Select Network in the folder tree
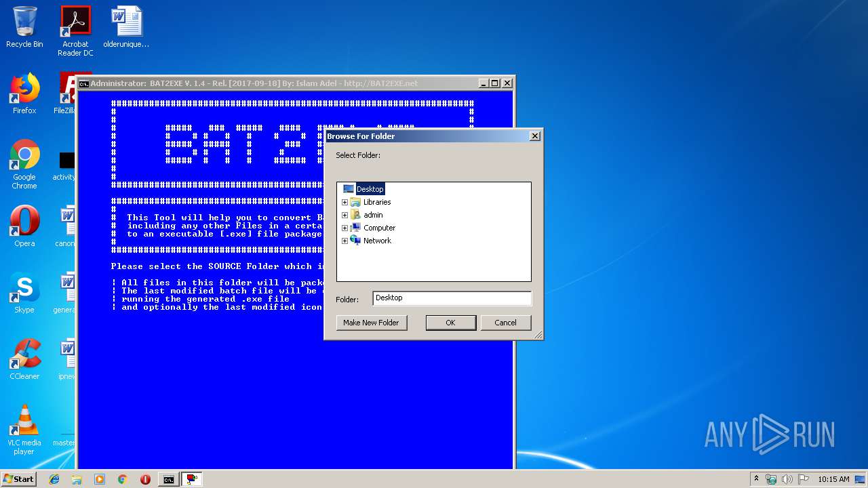The height and width of the screenshot is (488, 868). 377,241
